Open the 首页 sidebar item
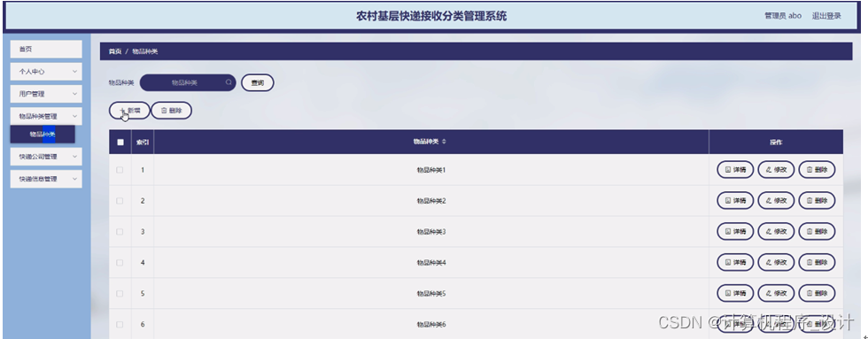Viewport: 868px width, 339px height. click(x=46, y=50)
